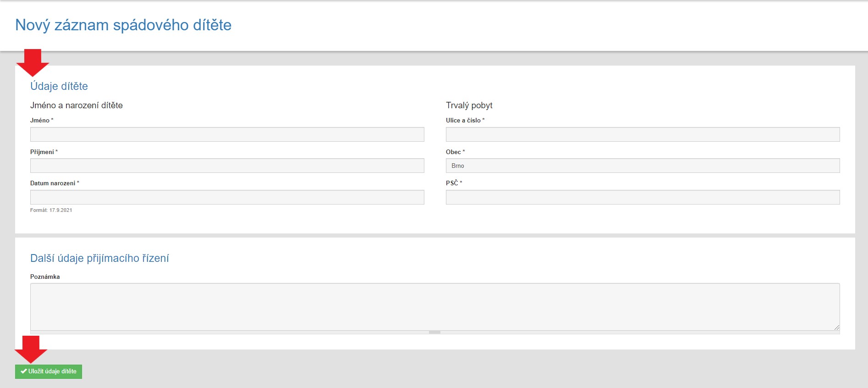
Task: Click the Ulice a číslo field
Action: pyautogui.click(x=643, y=134)
